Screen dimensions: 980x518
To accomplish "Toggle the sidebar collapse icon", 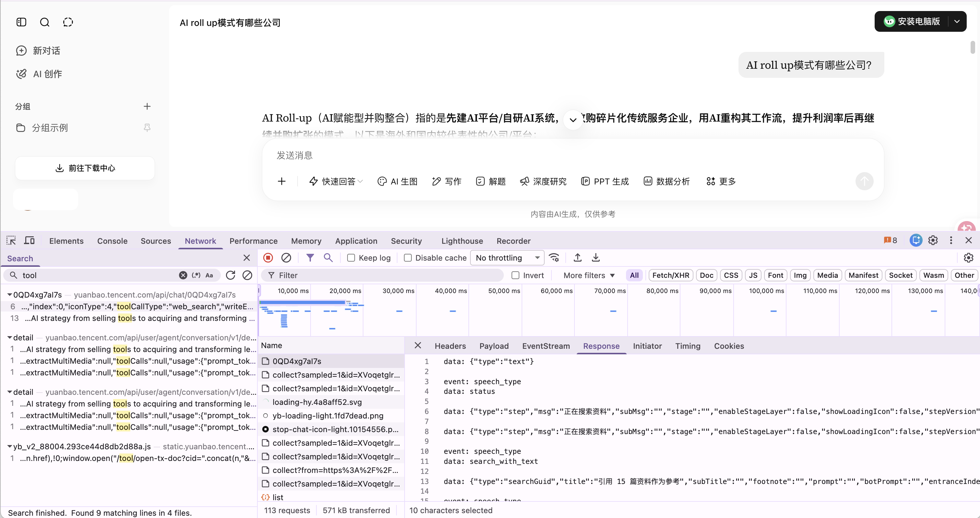I will [x=21, y=22].
